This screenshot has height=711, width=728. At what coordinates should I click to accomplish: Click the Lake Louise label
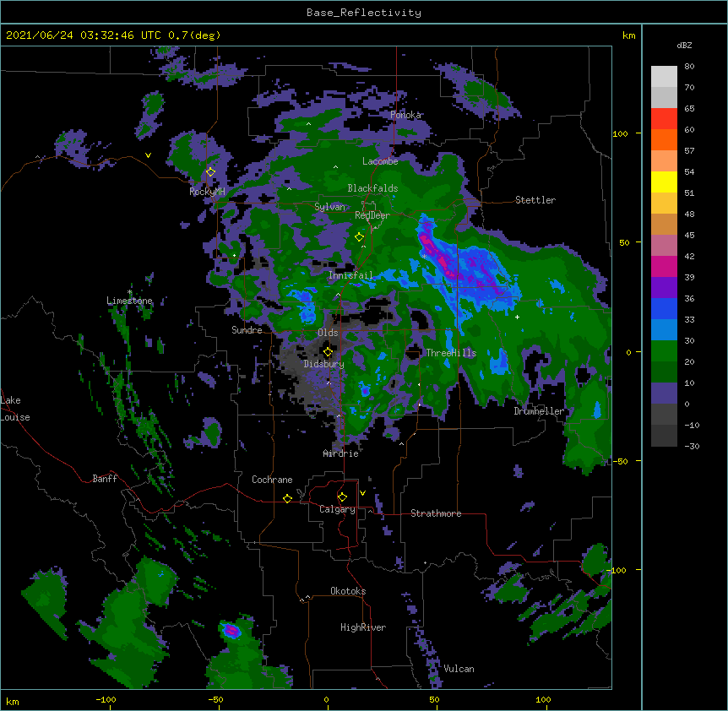[x=15, y=409]
